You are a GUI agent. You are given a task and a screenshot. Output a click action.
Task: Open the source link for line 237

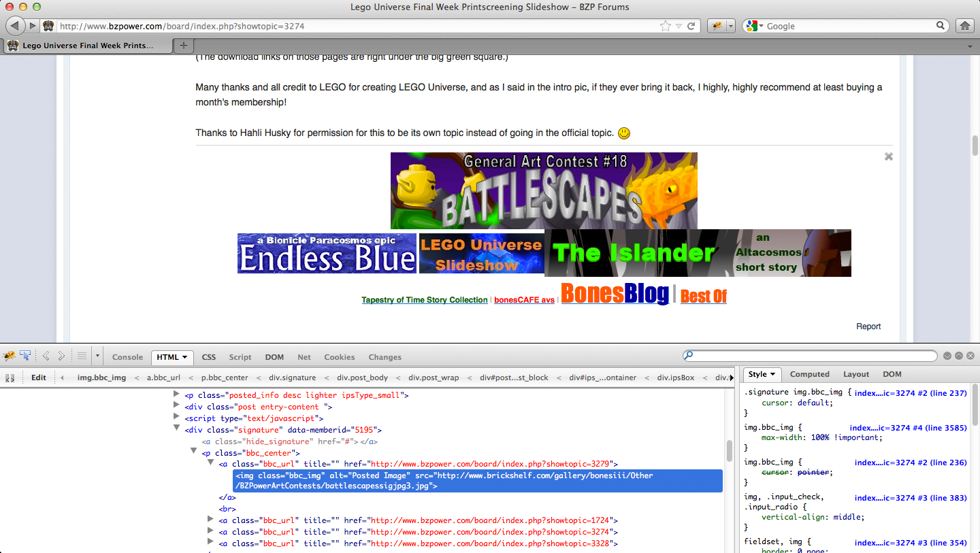click(911, 393)
